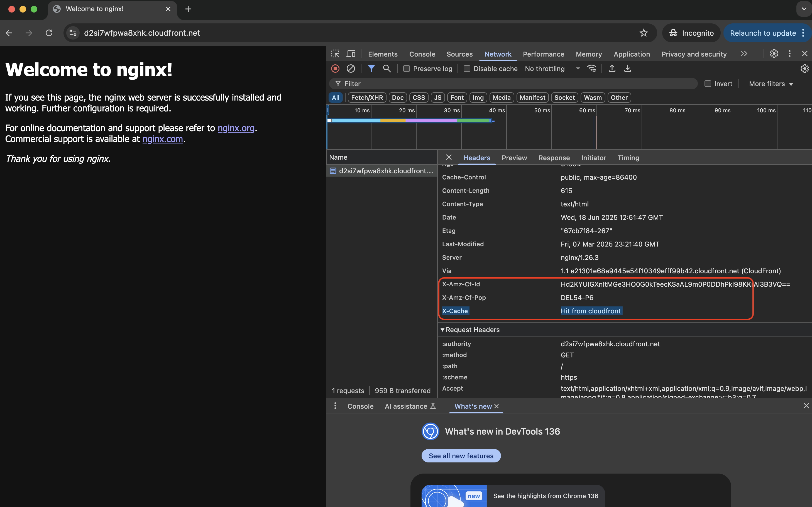The width and height of the screenshot is (812, 507).
Task: Reload the page with refresh icon
Action: pos(49,33)
